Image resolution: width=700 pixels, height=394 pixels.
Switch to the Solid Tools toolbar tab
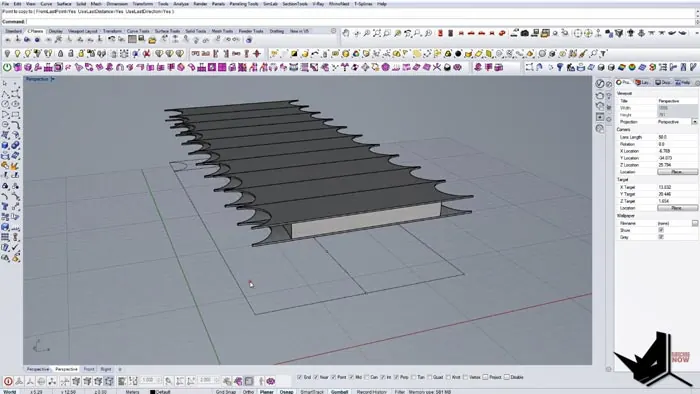coord(196,31)
